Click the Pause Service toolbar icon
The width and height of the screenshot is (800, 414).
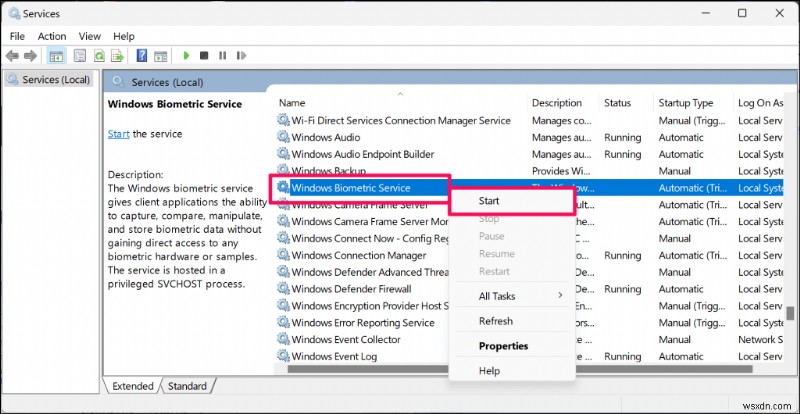coord(222,56)
